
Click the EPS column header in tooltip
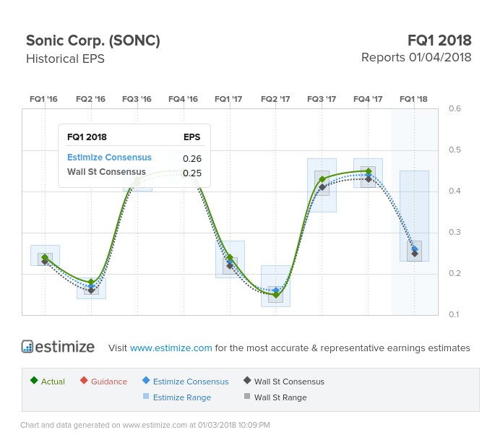point(191,137)
